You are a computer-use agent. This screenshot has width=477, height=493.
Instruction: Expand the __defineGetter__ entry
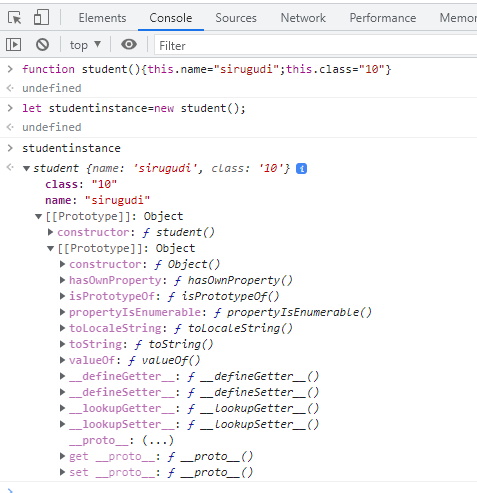tap(62, 376)
